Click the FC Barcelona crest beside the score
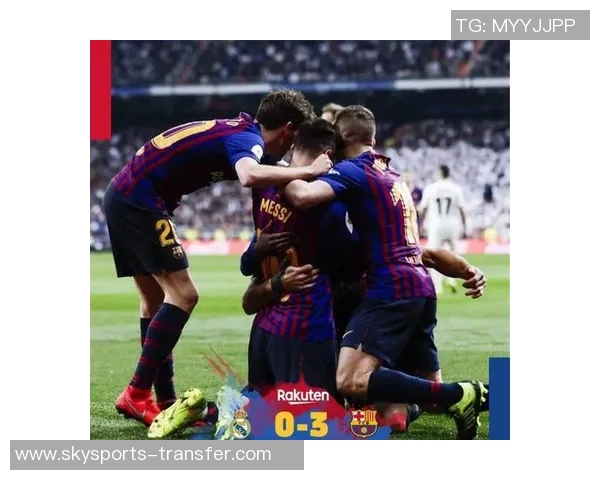 click(364, 424)
